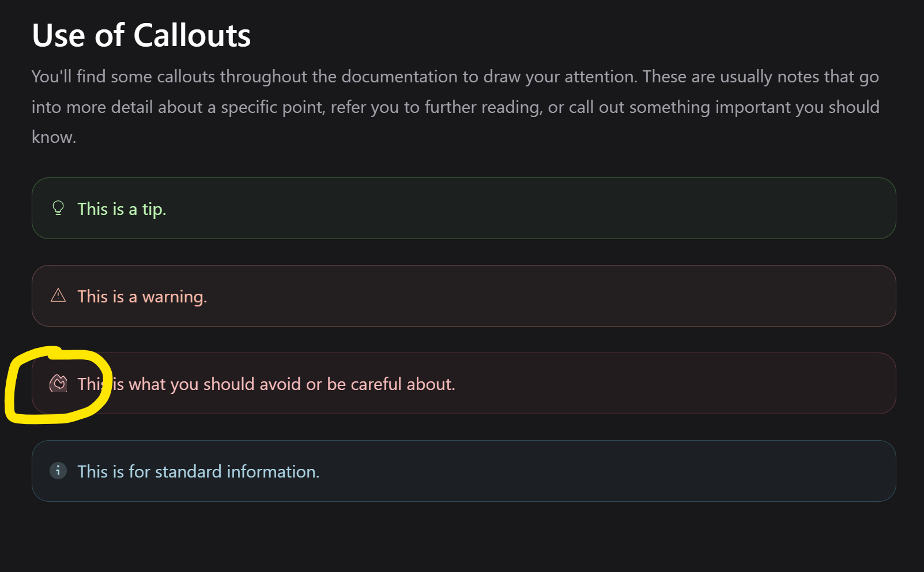Click the lightbulb tip icon
Image resolution: width=924 pixels, height=572 pixels.
(58, 208)
